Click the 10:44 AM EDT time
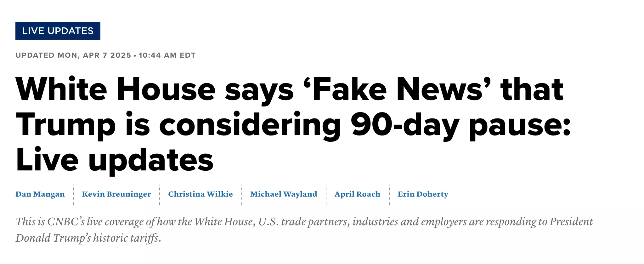This screenshot has height=264, width=644. click(167, 55)
